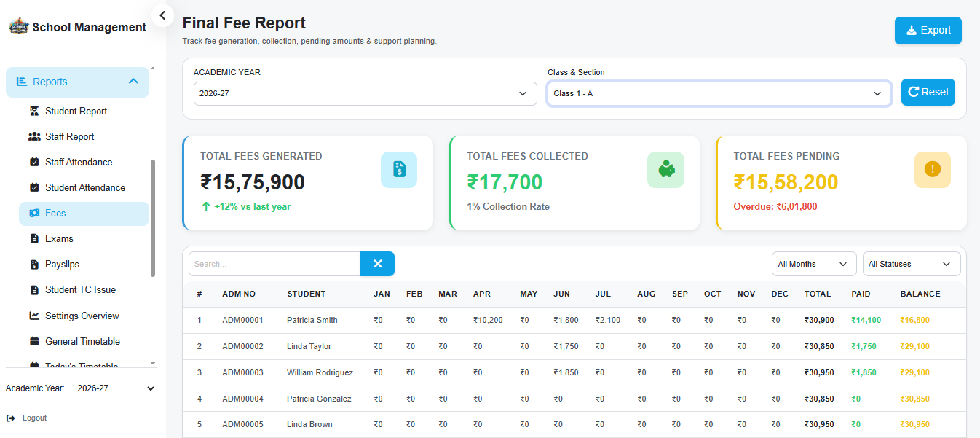Focus the table search input field
This screenshot has width=980, height=438.
tap(274, 264)
